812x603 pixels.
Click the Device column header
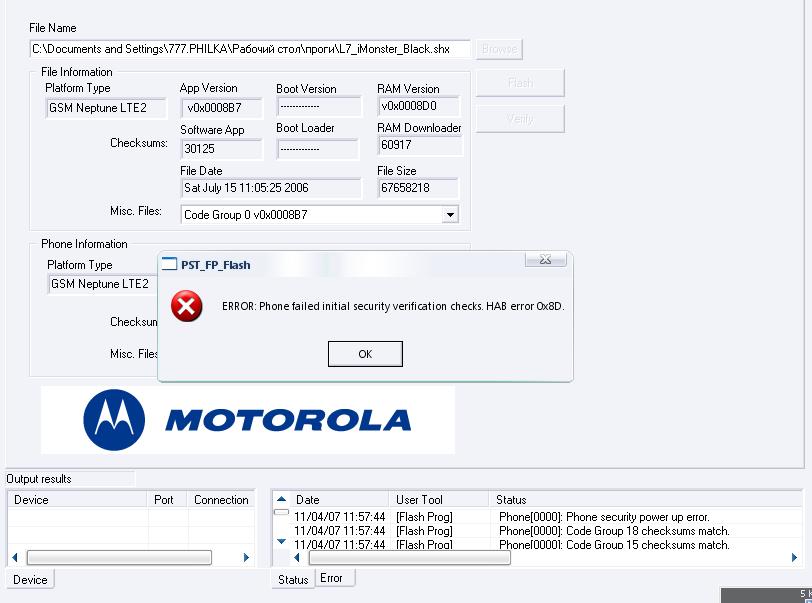click(78, 499)
